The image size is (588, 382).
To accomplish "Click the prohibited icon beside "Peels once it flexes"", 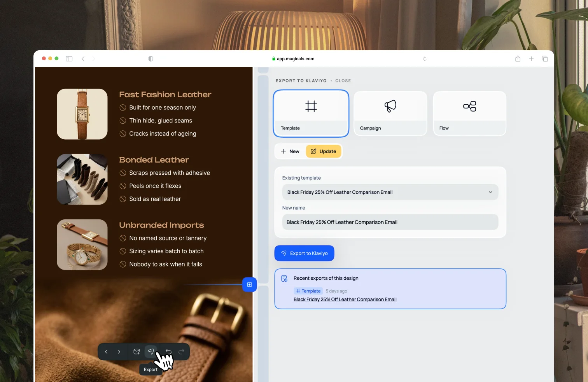I will point(123,186).
